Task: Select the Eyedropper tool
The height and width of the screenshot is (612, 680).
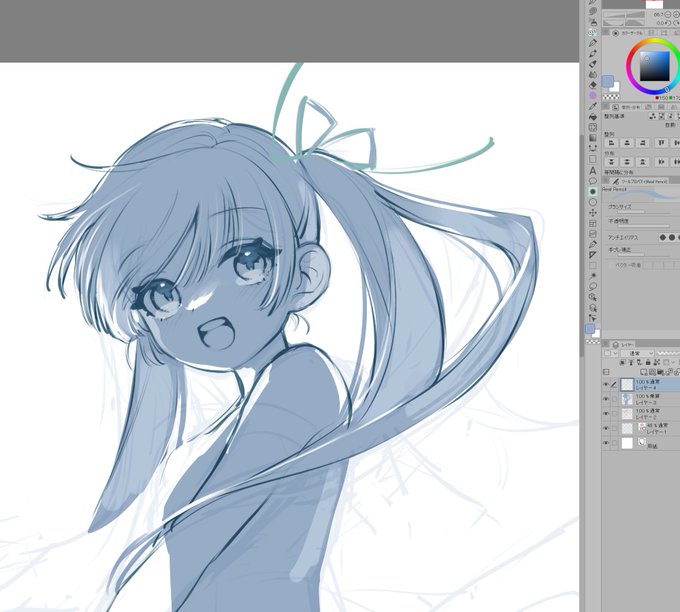Action: 593,106
